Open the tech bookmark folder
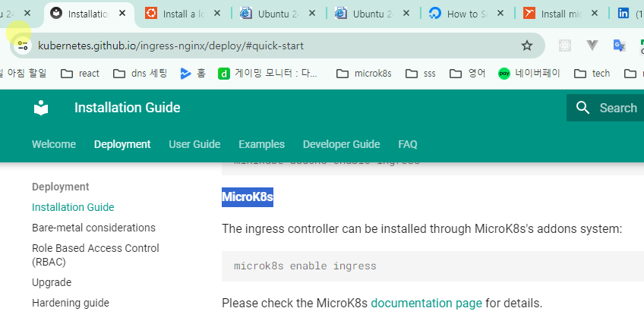The height and width of the screenshot is (324, 644). tap(592, 74)
